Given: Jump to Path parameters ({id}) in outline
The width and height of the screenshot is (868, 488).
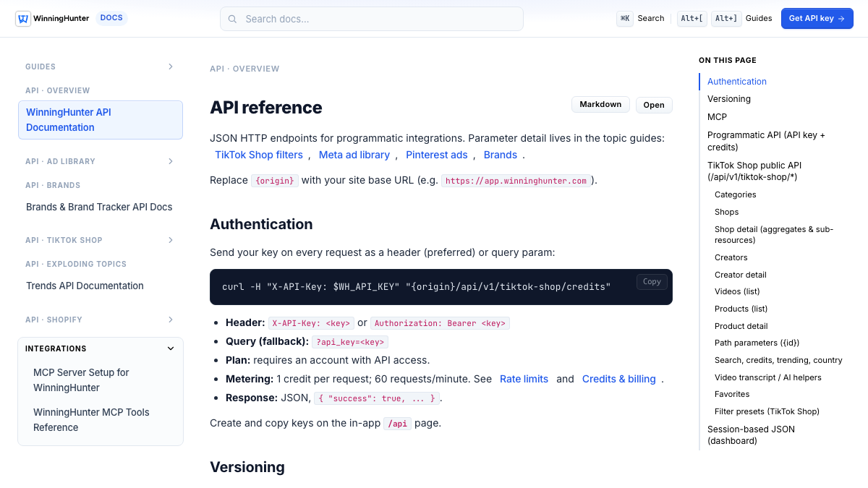Looking at the screenshot, I should [x=757, y=343].
